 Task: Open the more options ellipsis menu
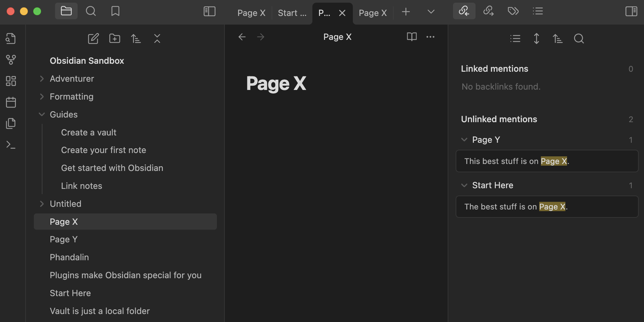430,37
